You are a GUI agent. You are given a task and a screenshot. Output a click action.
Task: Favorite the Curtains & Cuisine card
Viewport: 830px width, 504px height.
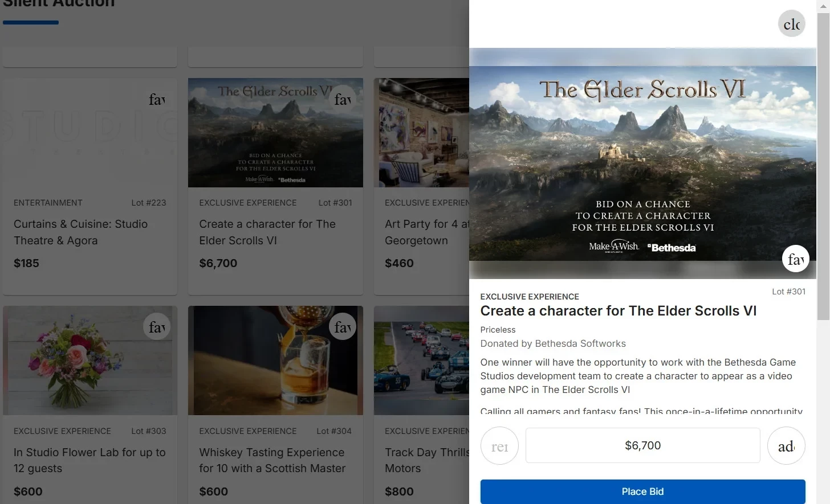pyautogui.click(x=157, y=99)
